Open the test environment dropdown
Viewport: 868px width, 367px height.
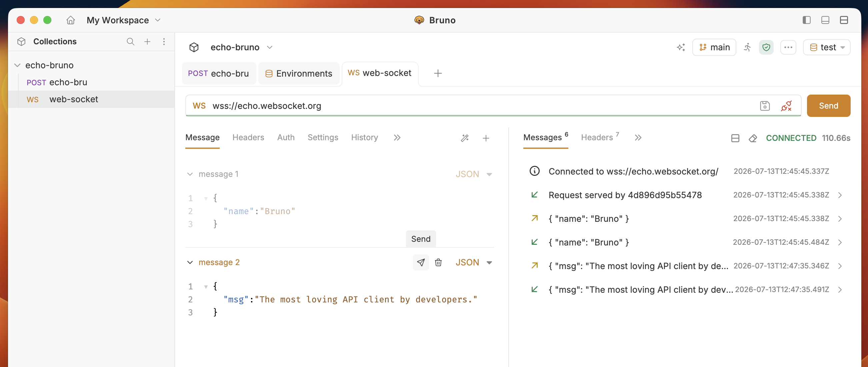point(827,47)
